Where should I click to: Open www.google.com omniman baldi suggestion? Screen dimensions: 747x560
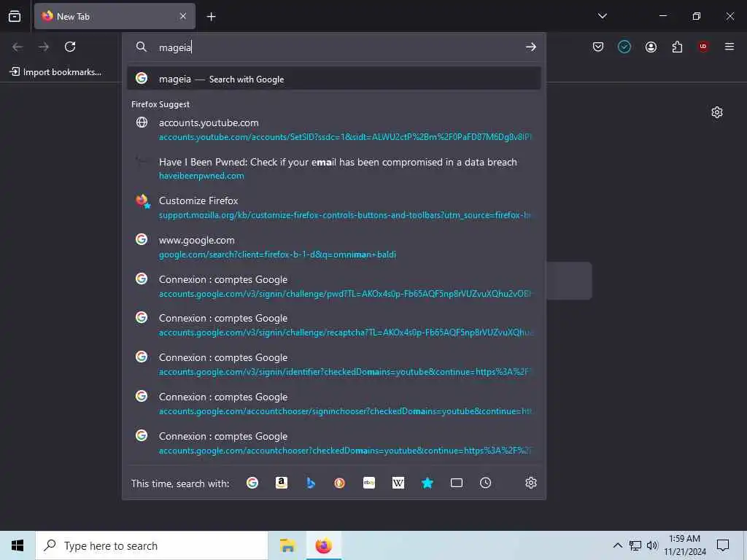333,247
